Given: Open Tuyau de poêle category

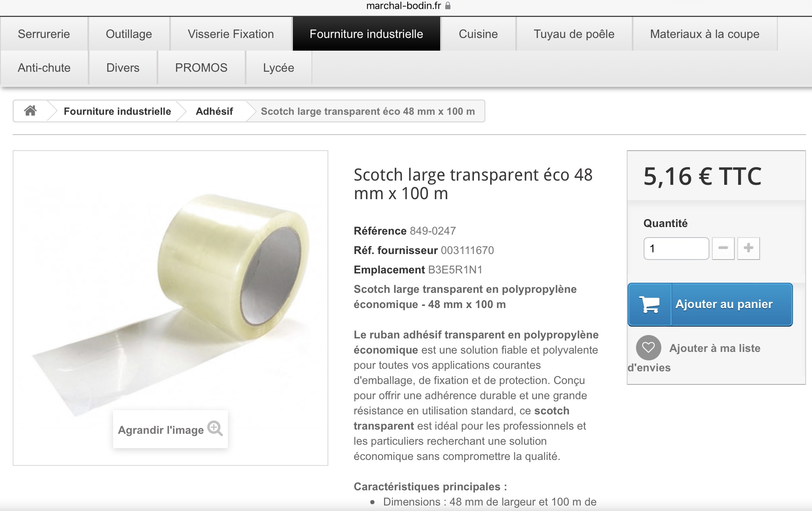Looking at the screenshot, I should (574, 34).
